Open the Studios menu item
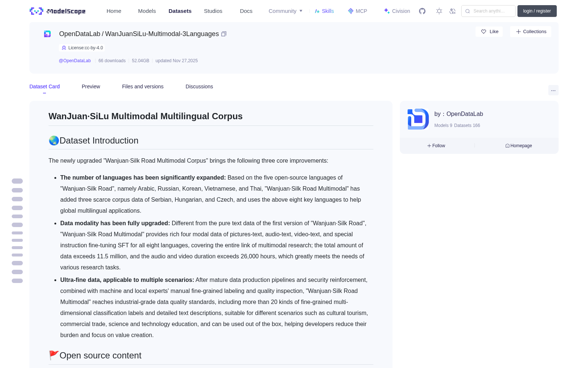 click(213, 11)
